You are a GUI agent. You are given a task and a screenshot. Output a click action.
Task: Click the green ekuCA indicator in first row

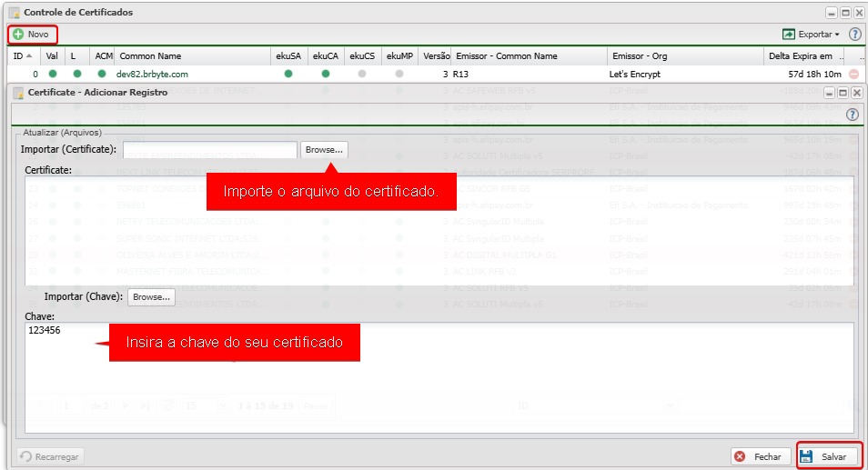tap(326, 74)
